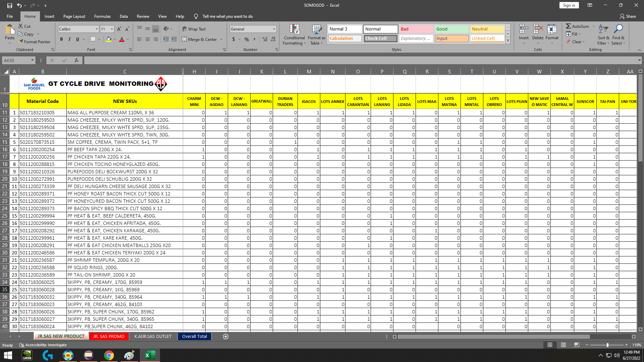This screenshot has height=362, width=644.
Task: Click the Merge & Center icon
Action: click(184, 39)
